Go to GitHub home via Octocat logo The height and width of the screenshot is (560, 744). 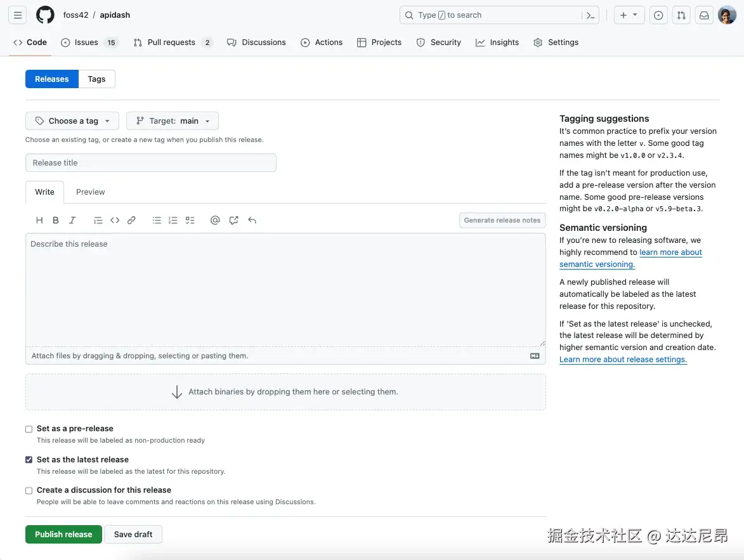[45, 15]
